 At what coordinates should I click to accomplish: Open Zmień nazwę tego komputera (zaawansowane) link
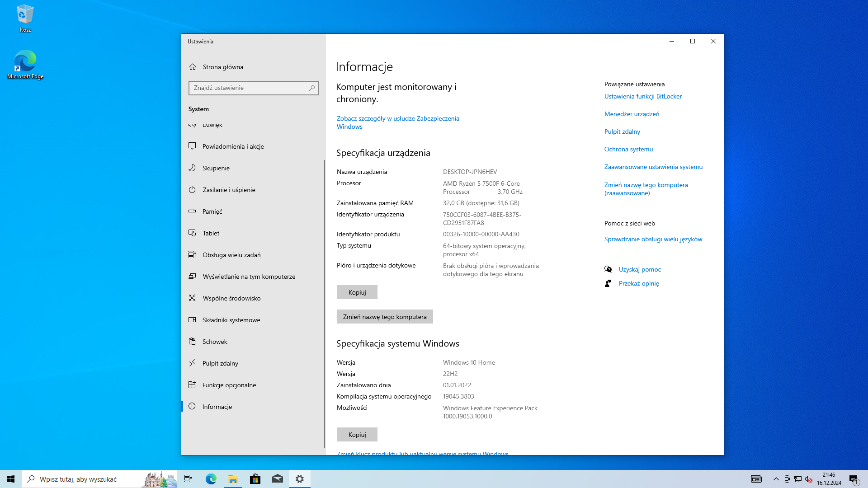[646, 189]
